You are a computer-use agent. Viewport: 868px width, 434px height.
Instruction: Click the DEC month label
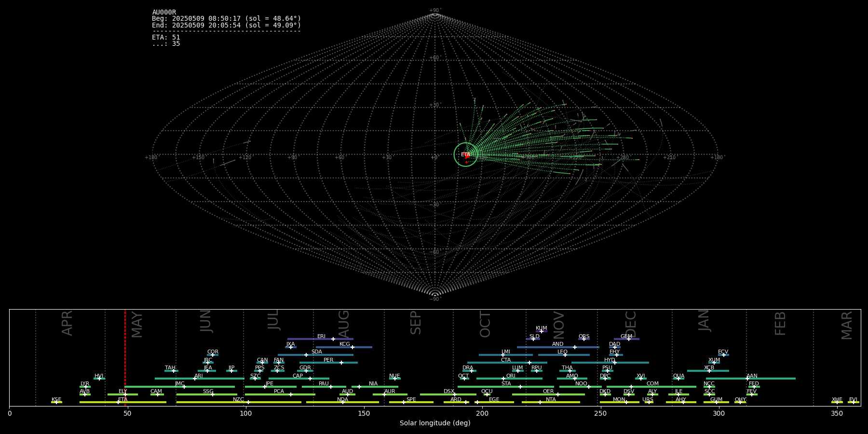click(x=631, y=324)
